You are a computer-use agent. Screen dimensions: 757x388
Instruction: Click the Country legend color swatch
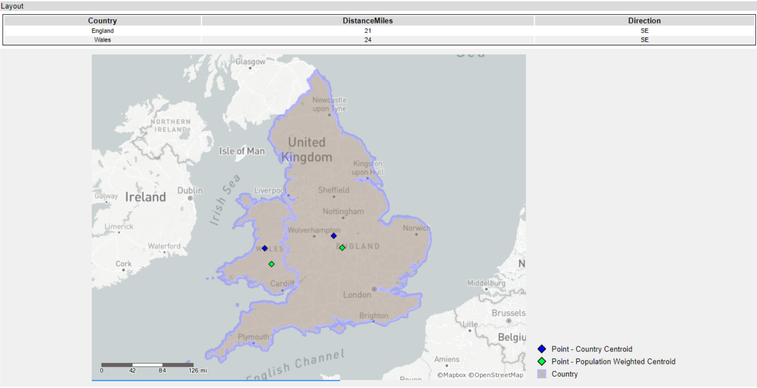point(542,374)
